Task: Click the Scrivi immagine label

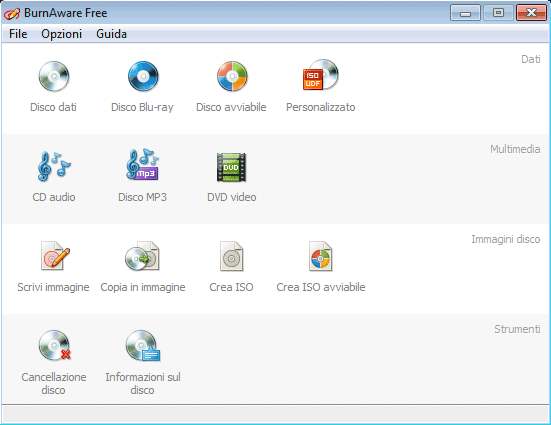Action: (x=53, y=287)
